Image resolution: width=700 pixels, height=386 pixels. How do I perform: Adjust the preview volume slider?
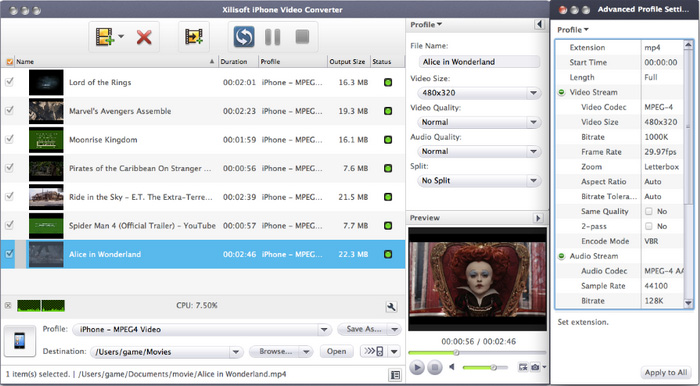485,367
